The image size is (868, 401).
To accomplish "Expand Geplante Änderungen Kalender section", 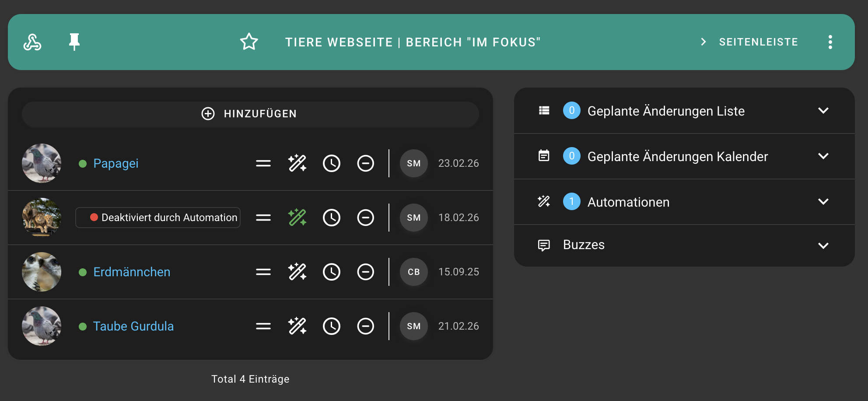I will pyautogui.click(x=823, y=156).
